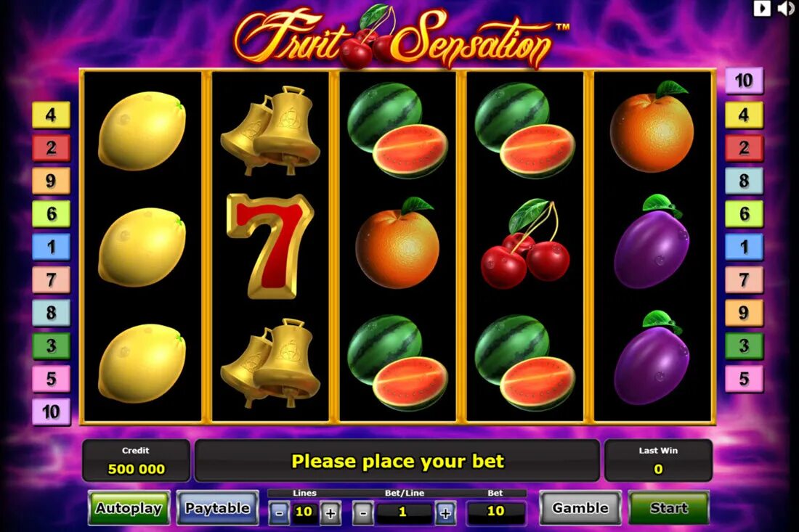
Task: Click the top golden bells symbol
Action: (x=270, y=131)
